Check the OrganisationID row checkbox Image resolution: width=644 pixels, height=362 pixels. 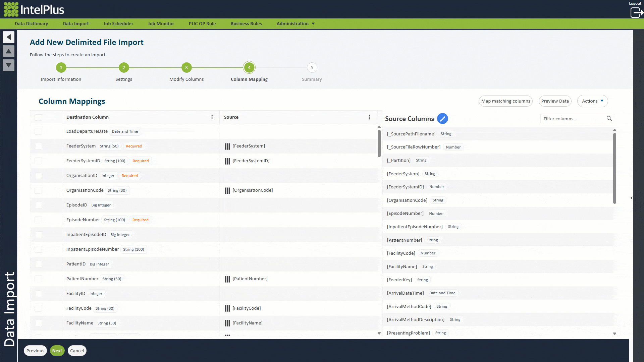pos(39,176)
